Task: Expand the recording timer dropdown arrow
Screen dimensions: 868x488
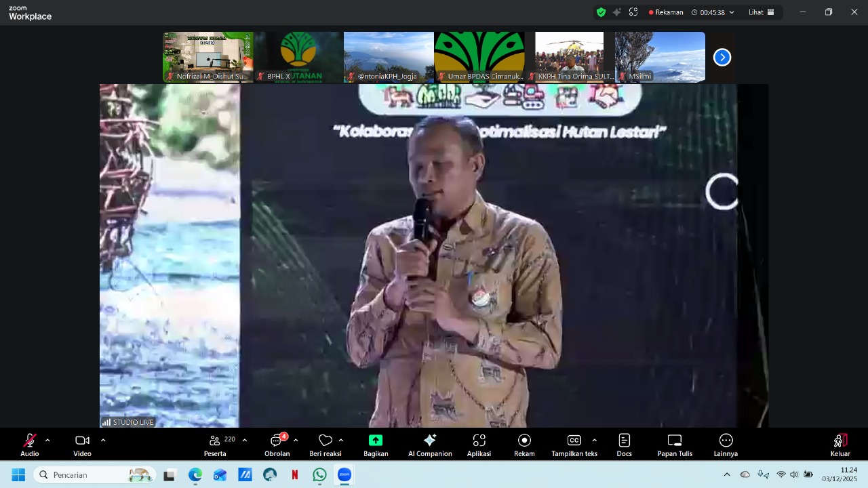Action: pos(732,12)
